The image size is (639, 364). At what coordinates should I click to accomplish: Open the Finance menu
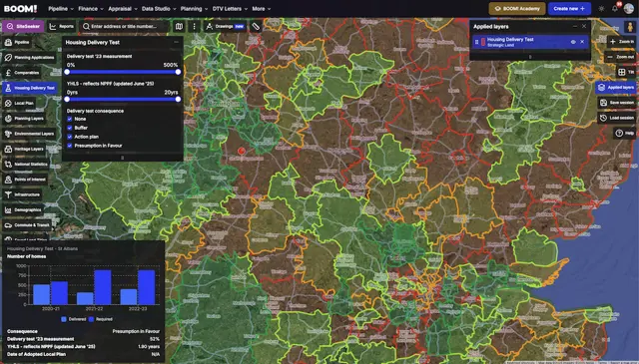pos(91,9)
